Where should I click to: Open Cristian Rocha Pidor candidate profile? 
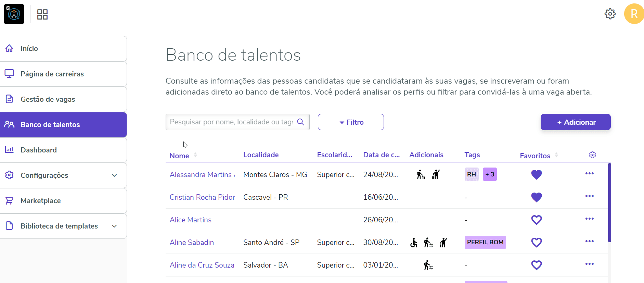point(202,197)
